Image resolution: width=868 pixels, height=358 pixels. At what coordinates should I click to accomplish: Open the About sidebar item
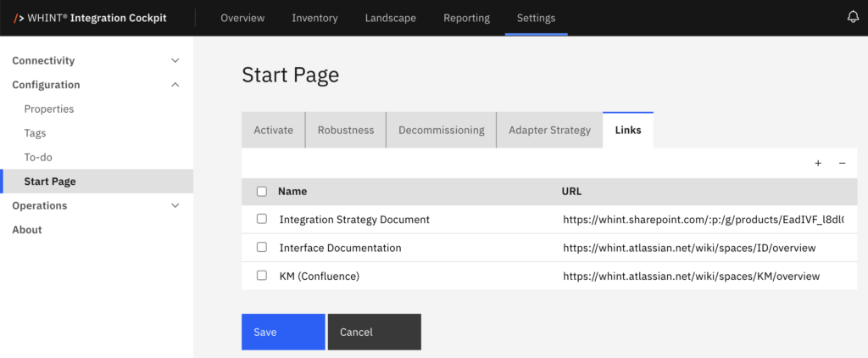pos(27,230)
